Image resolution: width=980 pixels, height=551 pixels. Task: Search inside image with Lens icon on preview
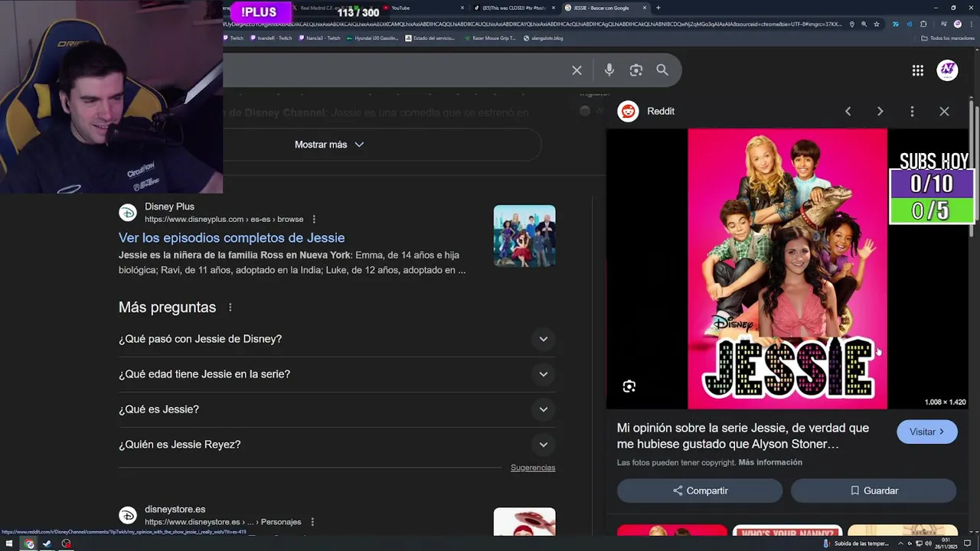pos(629,386)
